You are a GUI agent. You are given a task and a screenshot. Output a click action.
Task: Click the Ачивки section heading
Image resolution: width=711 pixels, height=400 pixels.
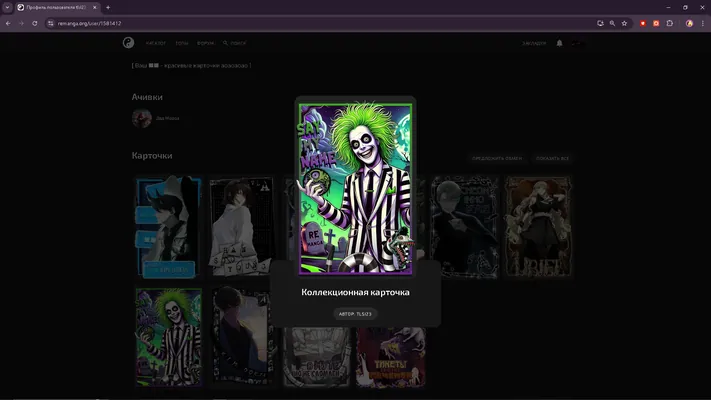pos(147,97)
